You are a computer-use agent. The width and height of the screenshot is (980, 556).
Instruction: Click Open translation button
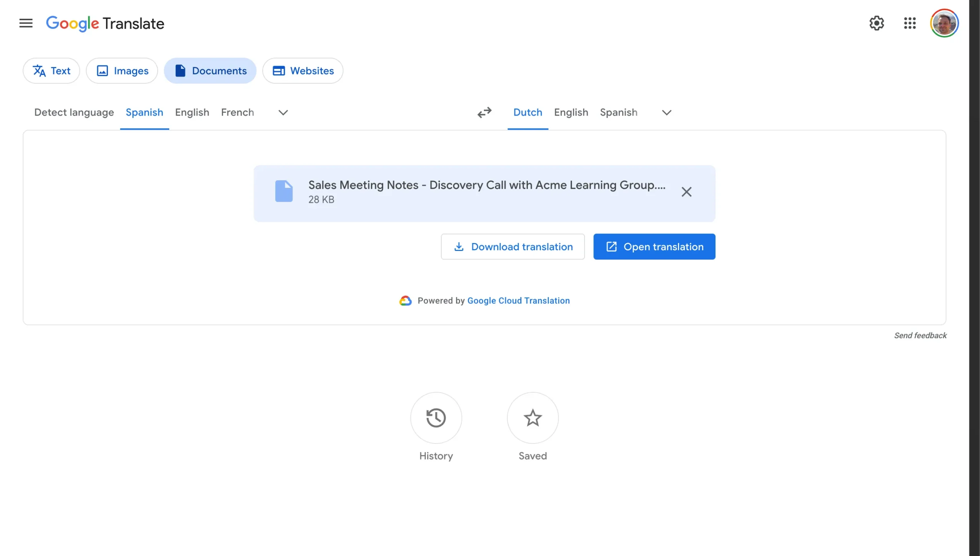(654, 247)
